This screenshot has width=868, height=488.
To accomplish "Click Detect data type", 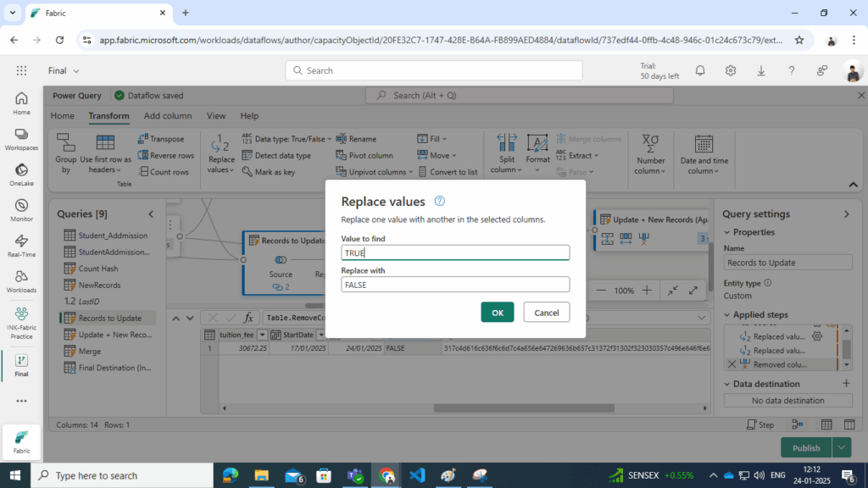I will pyautogui.click(x=276, y=156).
